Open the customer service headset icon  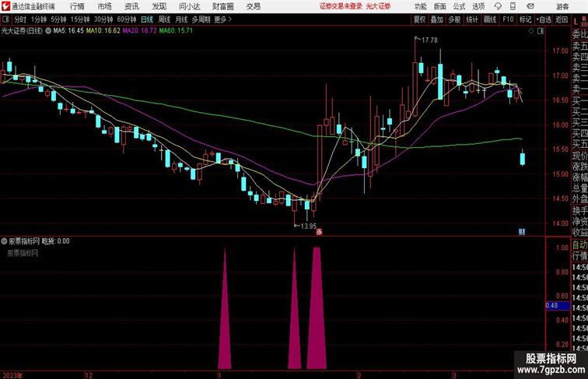click(498, 6)
